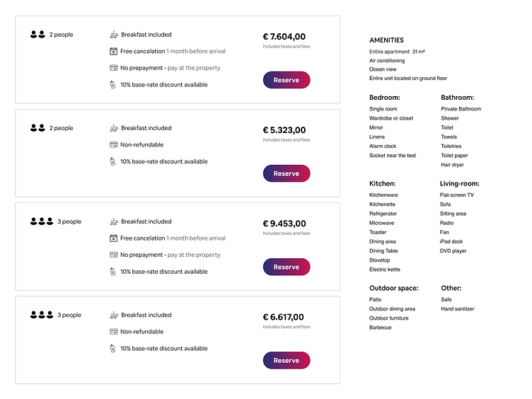This screenshot has width=532, height=399.
Task: Click three people icon in €9.453,00 offer
Action: pyautogui.click(x=42, y=221)
